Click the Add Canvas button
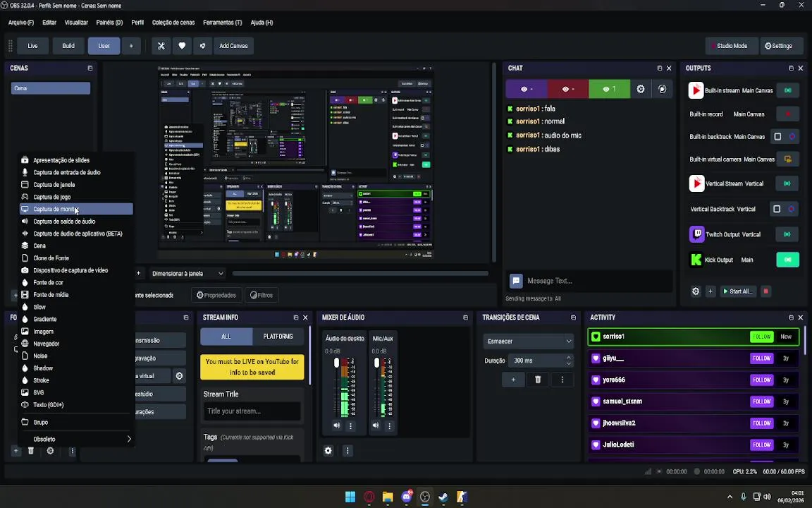The height and width of the screenshot is (508, 812). 233,46
